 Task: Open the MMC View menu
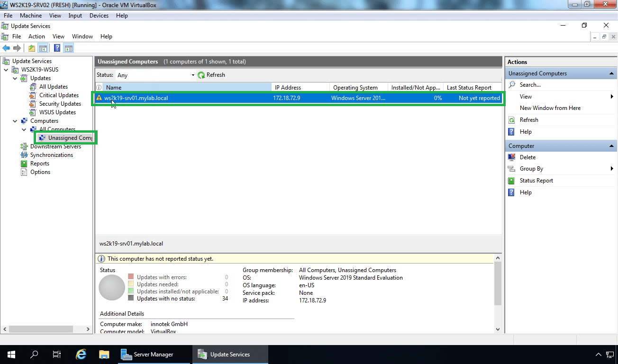coord(58,36)
